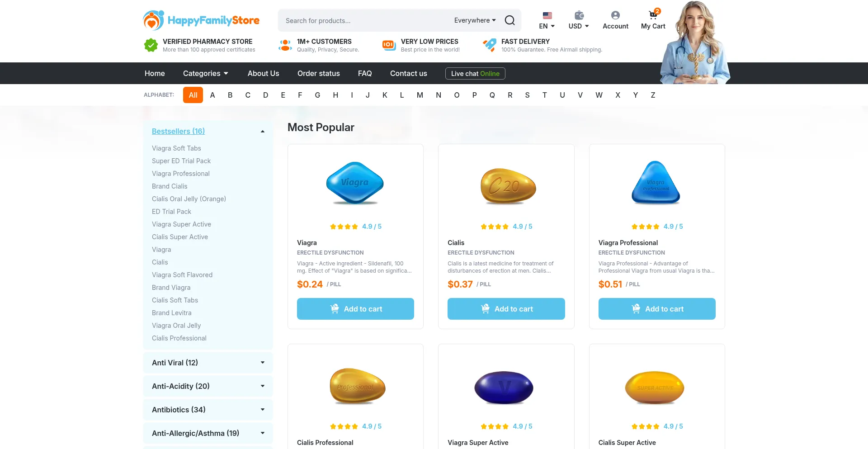Select Viagra Soft Tabs in the sidebar
This screenshot has height=449, width=868.
[176, 148]
